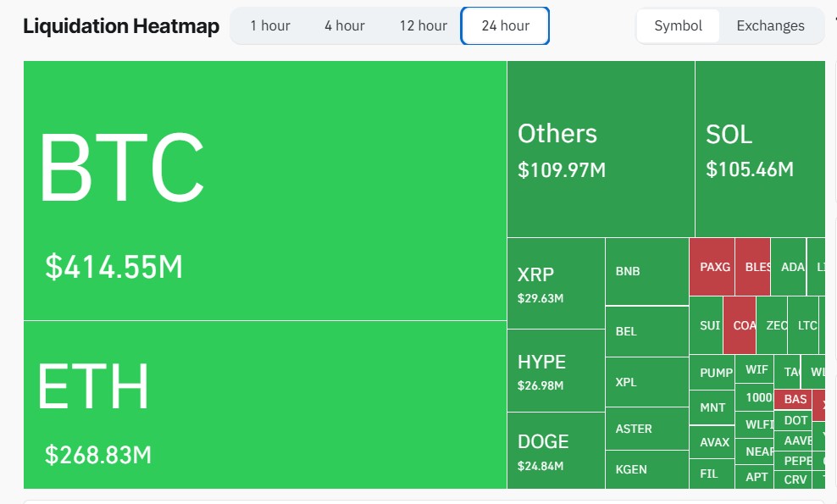Open the XRP $29.63M tile
The image size is (837, 504).
[x=556, y=283]
